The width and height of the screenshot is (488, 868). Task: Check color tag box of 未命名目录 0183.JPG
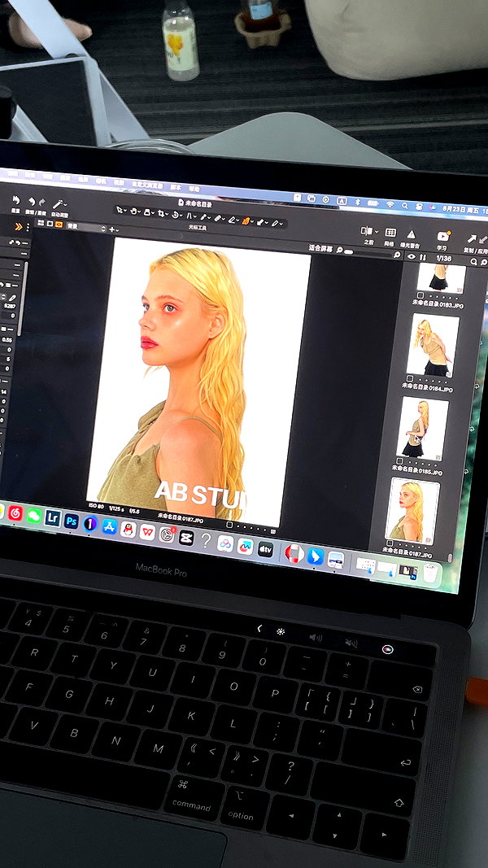(420, 295)
